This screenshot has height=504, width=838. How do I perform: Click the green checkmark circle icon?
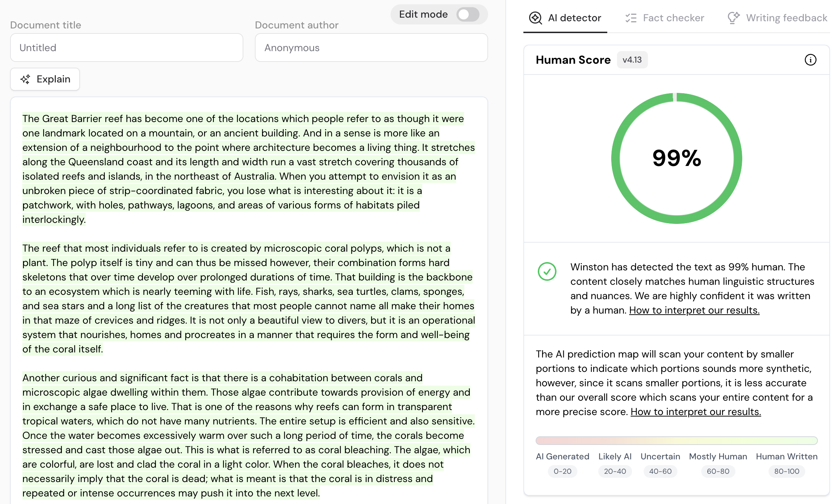[x=547, y=271]
